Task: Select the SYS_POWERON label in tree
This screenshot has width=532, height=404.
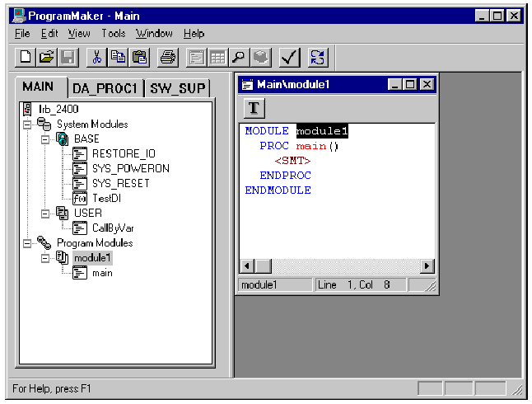Action: pyautogui.click(x=131, y=168)
